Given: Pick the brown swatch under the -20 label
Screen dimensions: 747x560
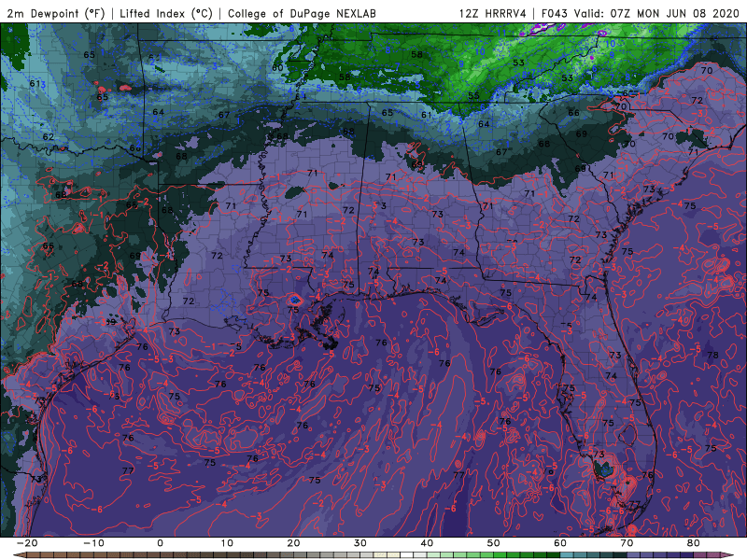Looking at the screenshot, I should (x=34, y=555).
